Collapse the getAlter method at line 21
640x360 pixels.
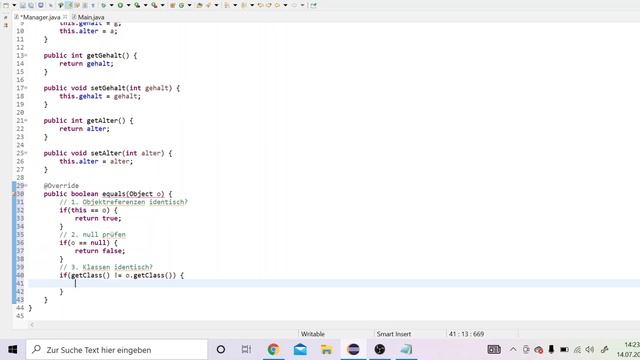point(26,121)
